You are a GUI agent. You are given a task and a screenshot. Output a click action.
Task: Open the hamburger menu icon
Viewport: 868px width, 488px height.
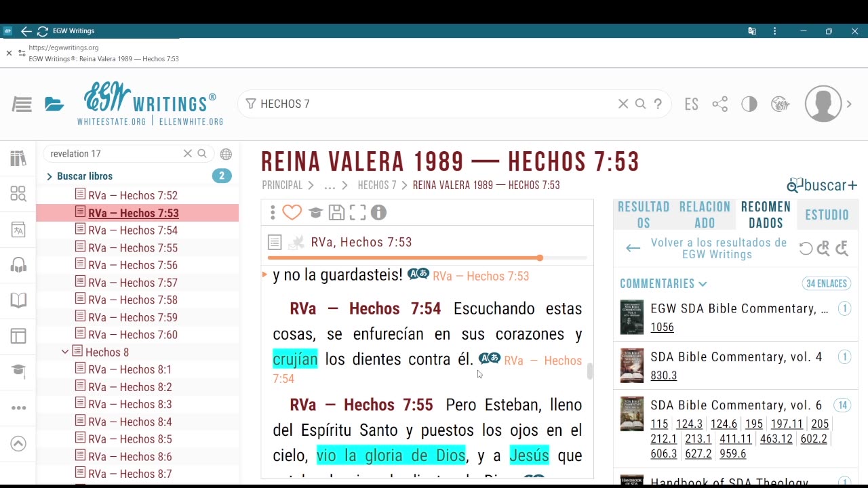click(x=22, y=104)
